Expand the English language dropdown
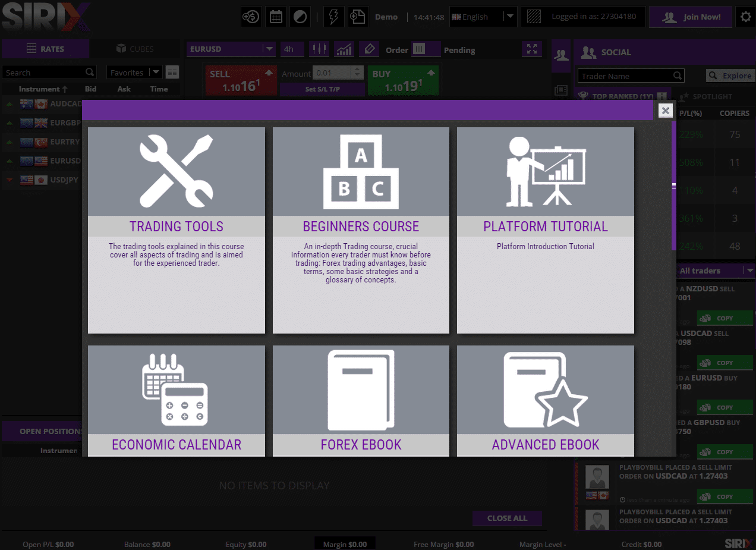This screenshot has width=756, height=550. pyautogui.click(x=509, y=17)
